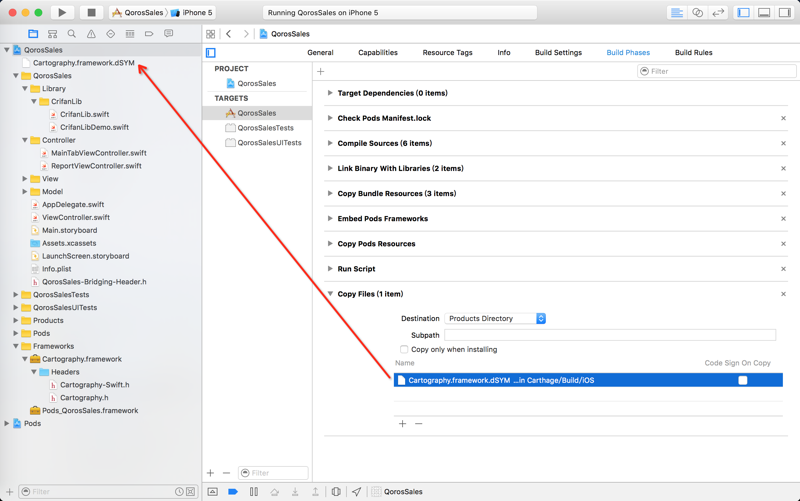Show the Assistant editor
The height and width of the screenshot is (501, 800).
coord(697,13)
